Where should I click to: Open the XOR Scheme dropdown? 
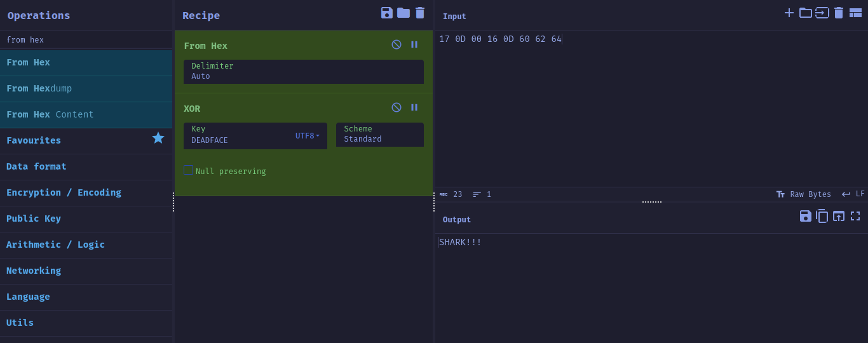click(379, 135)
